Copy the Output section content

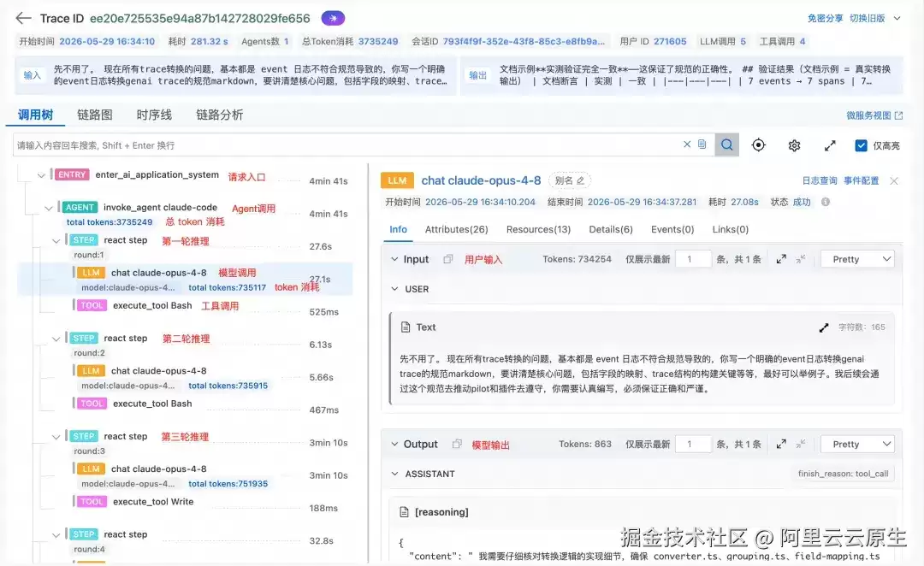[x=457, y=444]
